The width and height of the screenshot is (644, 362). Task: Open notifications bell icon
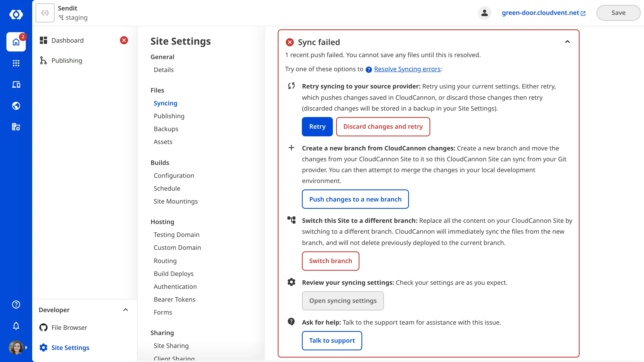(x=16, y=326)
